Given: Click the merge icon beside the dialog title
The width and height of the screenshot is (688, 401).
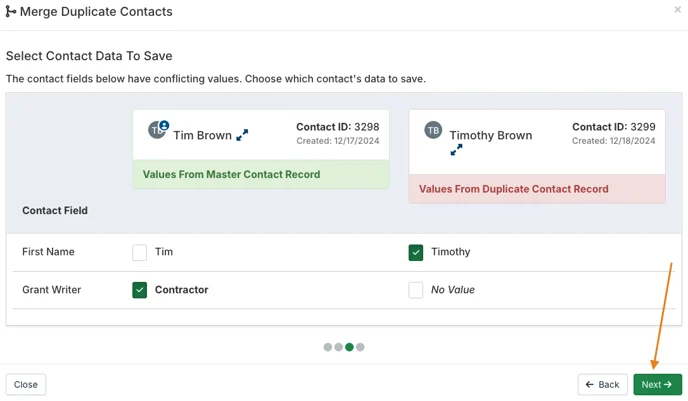Looking at the screenshot, I should click(11, 11).
